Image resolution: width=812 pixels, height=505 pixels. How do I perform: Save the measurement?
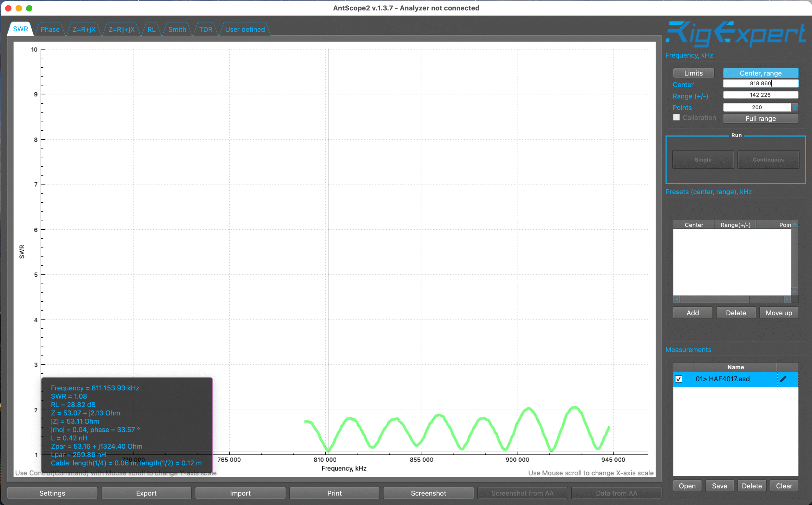719,486
